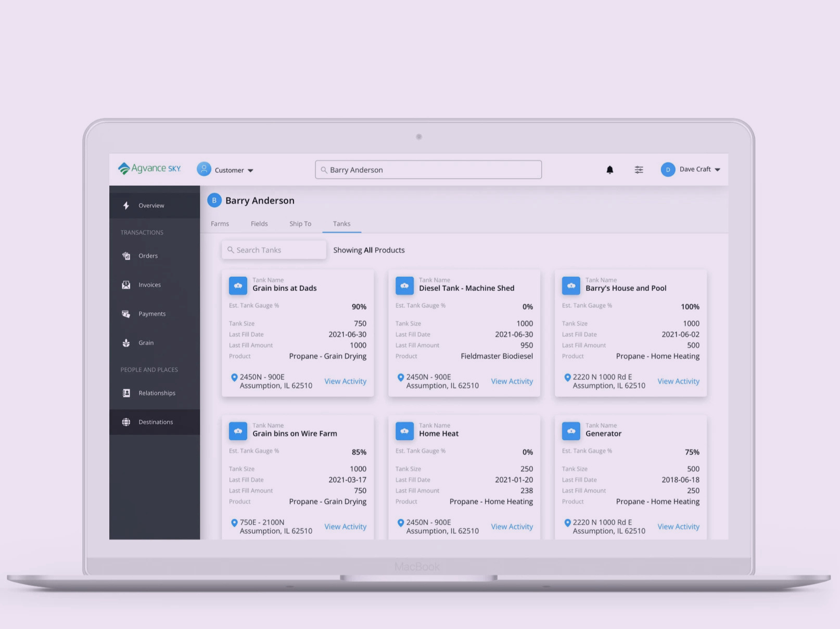Click the Destinations globe icon
This screenshot has width=840, height=629.
click(x=126, y=422)
